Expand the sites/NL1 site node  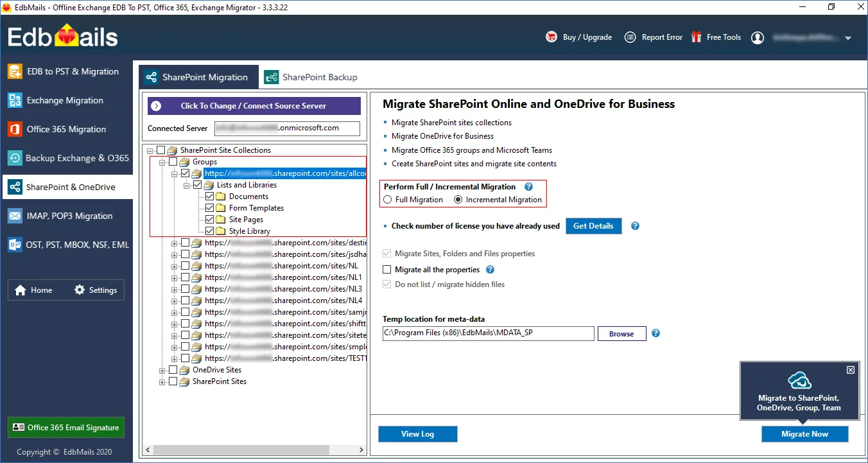click(175, 277)
